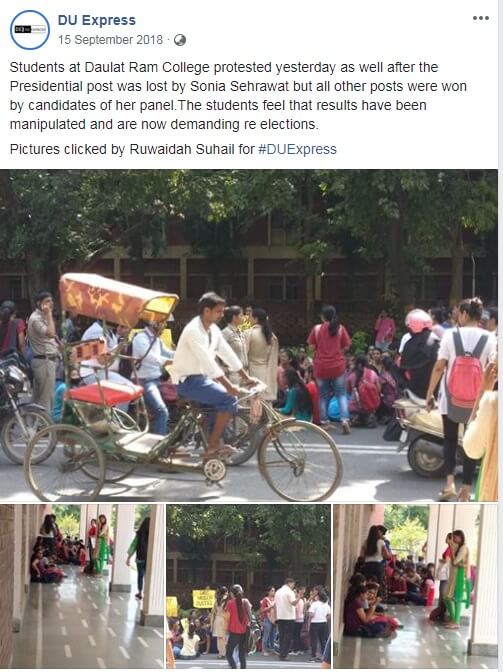Open the wide corridor thumbnail with walking woman

coord(82,586)
